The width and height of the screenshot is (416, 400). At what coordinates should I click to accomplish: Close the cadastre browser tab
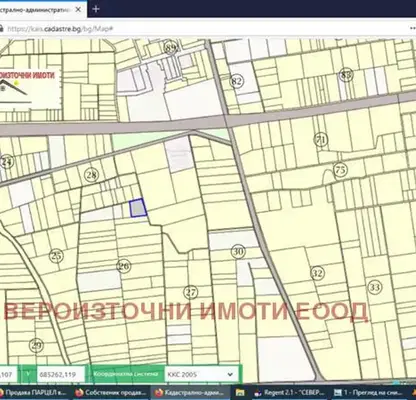[79, 9]
